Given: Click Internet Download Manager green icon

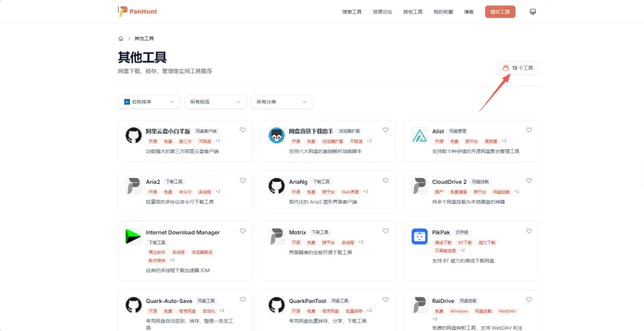Looking at the screenshot, I should pos(134,236).
